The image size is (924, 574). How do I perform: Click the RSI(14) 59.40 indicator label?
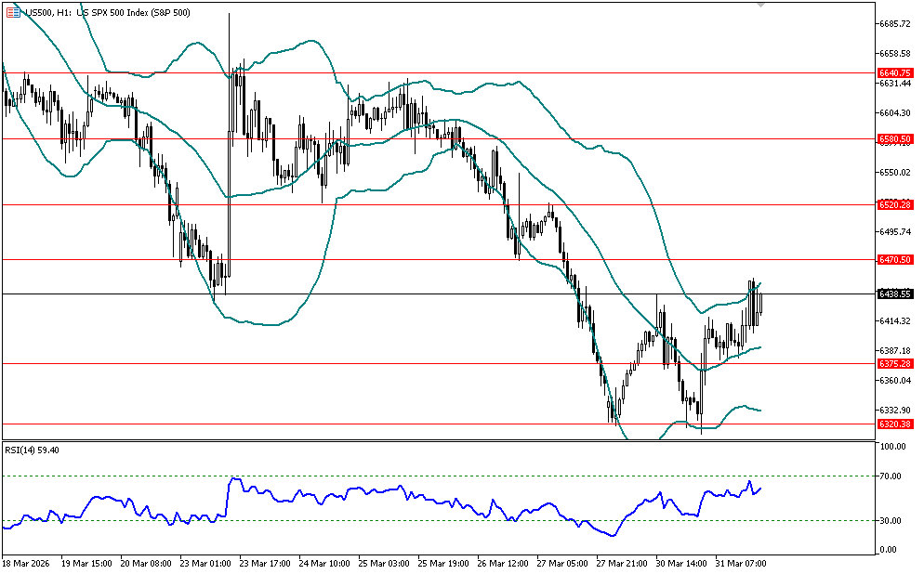(33, 450)
